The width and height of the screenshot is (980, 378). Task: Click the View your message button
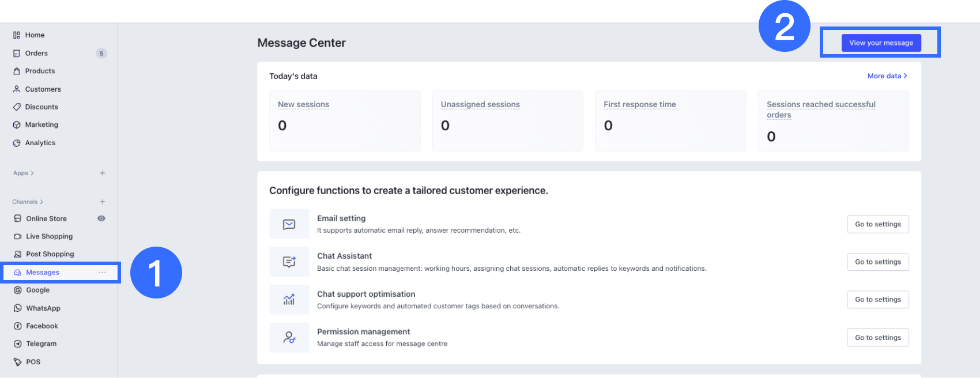point(881,43)
